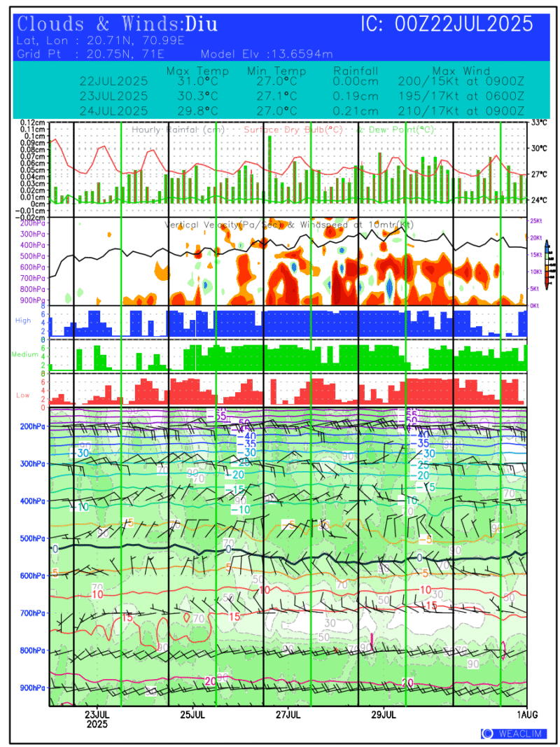Click the rainfall value "0.00cm"
Screen dimensions: 560x747
pos(356,81)
